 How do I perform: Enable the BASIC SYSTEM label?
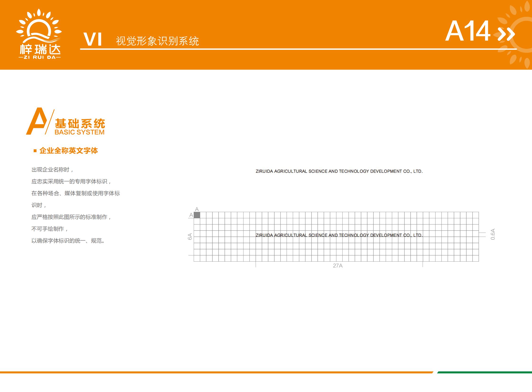coord(79,132)
